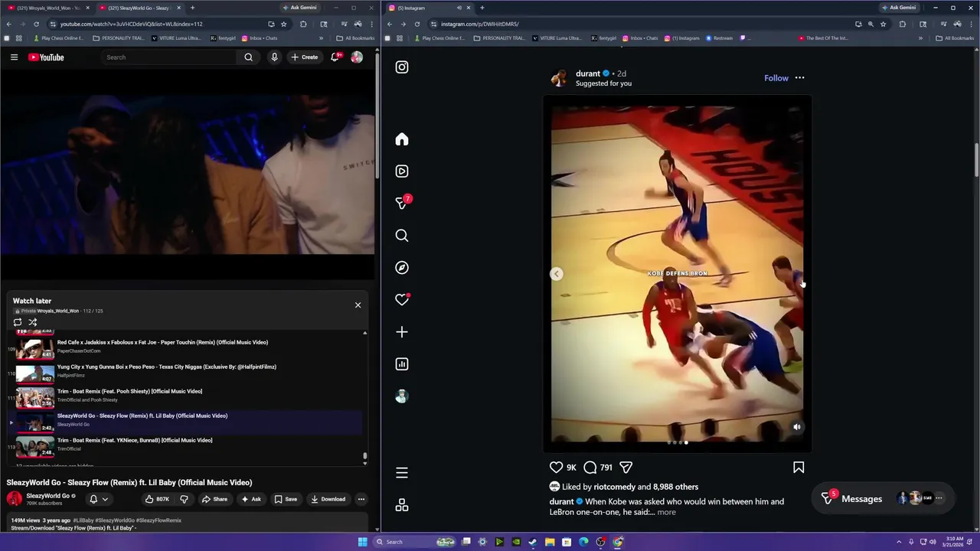Share the YouTube video

coord(214,499)
